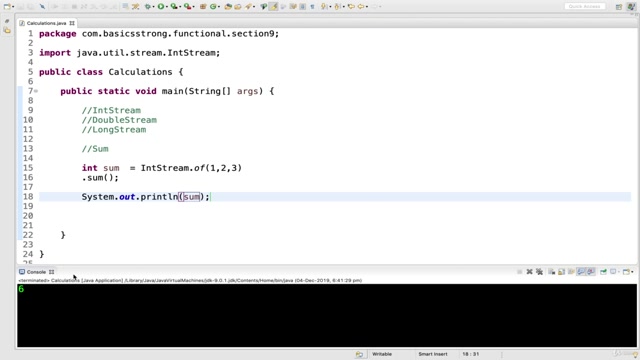The width and height of the screenshot is (640, 360).
Task: Click the New Java Class icon
Action: coord(213,7)
